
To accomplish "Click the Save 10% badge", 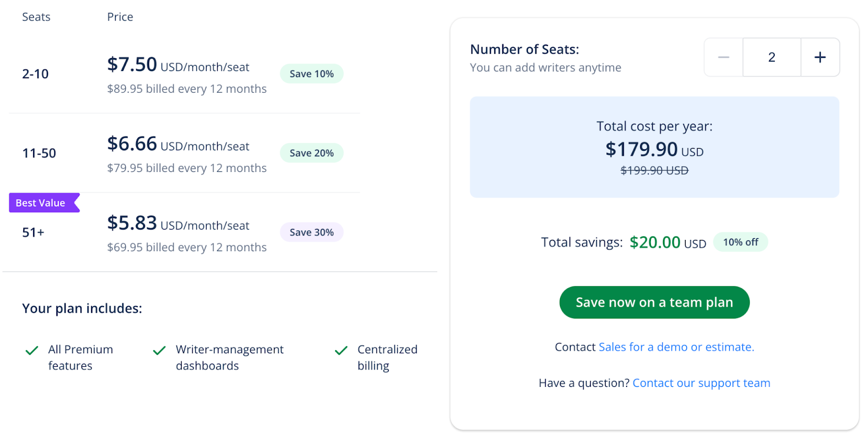I will tap(311, 74).
